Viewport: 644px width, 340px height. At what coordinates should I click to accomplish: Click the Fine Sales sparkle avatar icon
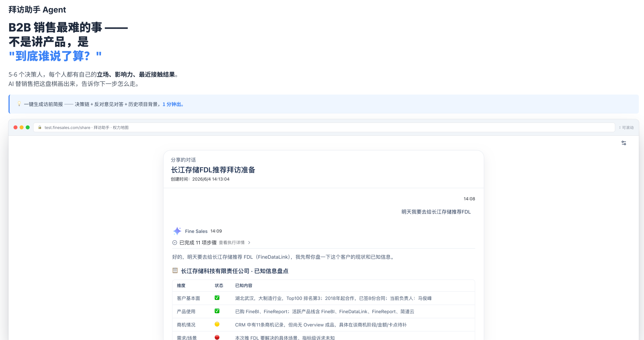177,231
